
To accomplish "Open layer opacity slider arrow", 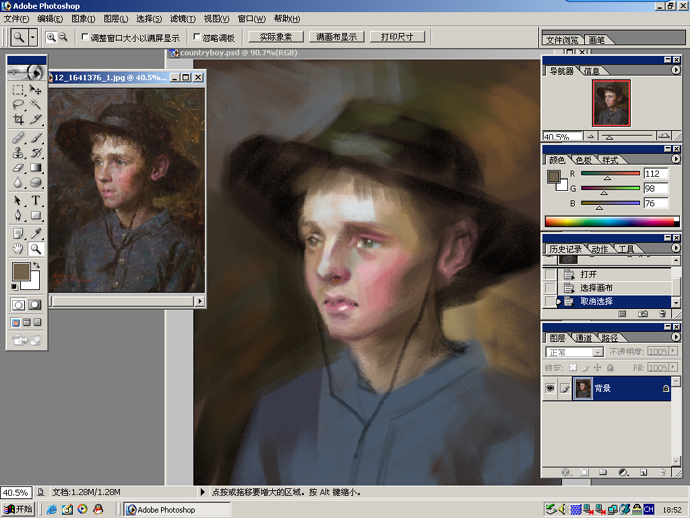I will (673, 351).
